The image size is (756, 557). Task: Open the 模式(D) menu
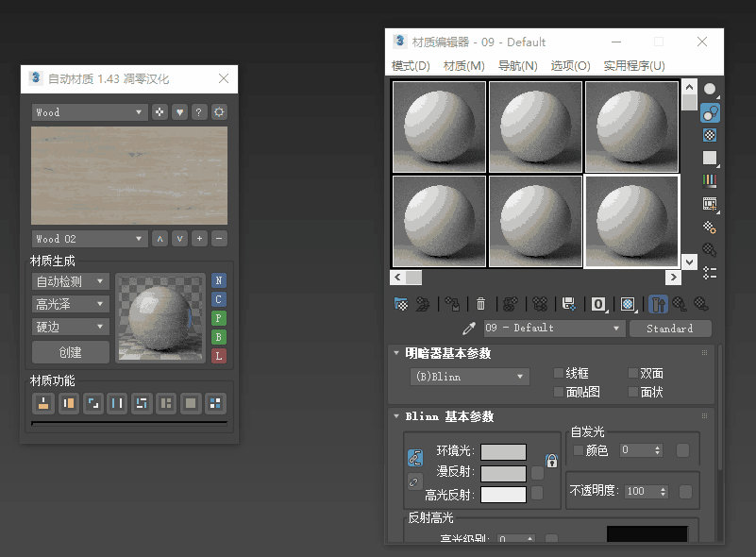pos(411,65)
